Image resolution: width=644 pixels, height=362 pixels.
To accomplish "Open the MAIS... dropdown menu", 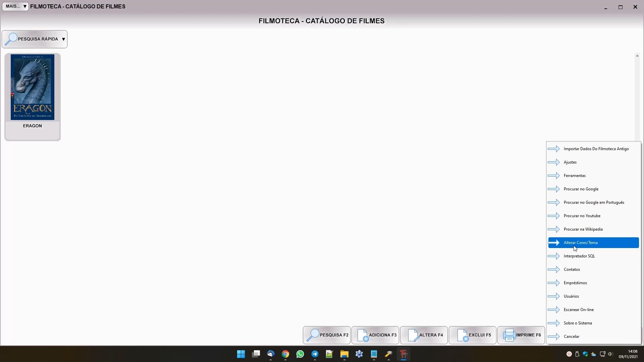I will point(15,6).
